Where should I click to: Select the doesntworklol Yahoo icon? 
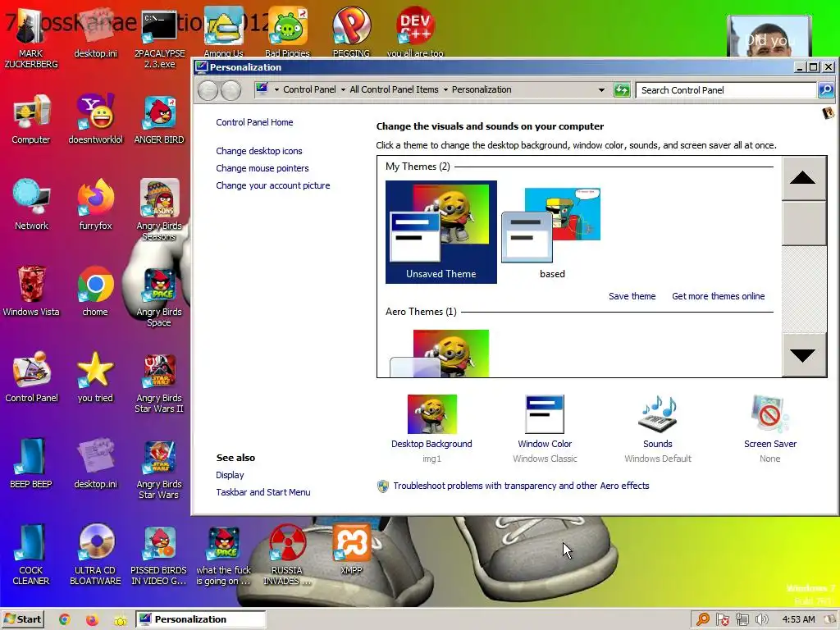pyautogui.click(x=95, y=119)
